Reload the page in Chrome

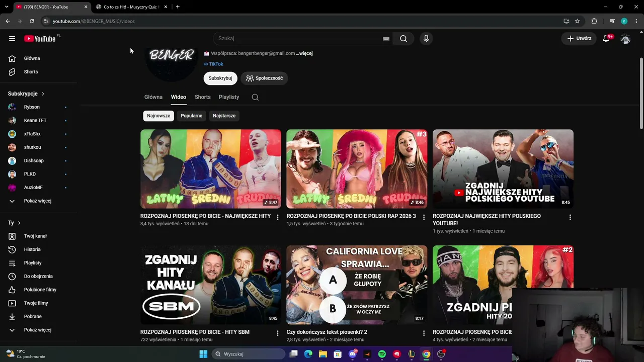pyautogui.click(x=32, y=21)
